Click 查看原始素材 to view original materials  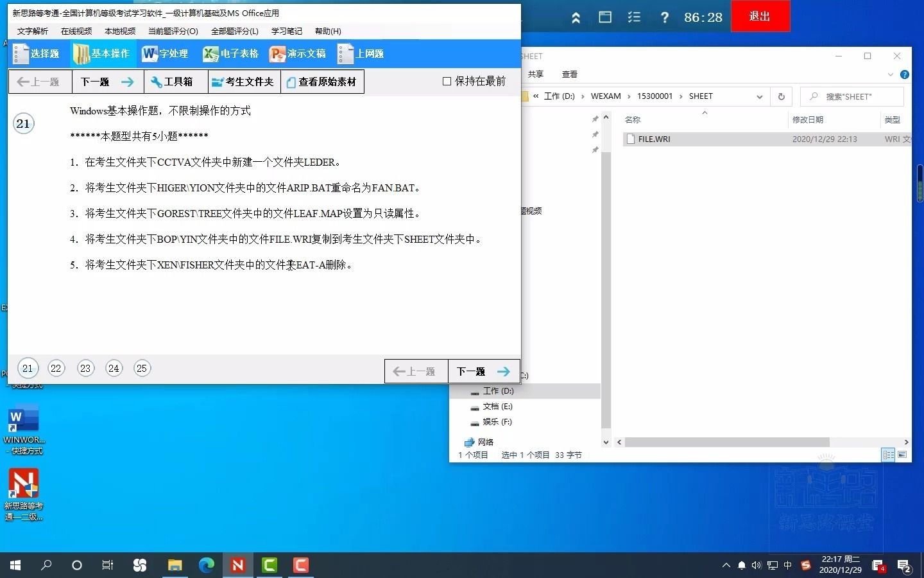point(322,82)
